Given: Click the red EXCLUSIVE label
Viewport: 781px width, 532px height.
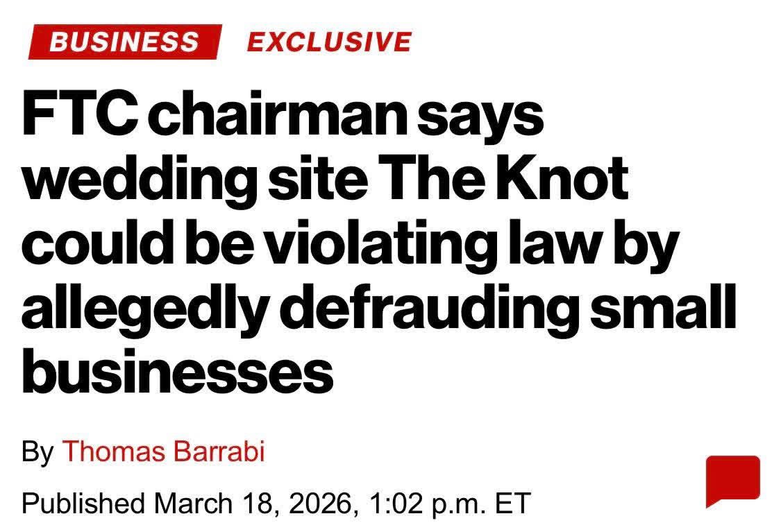Looking at the screenshot, I should pos(328,42).
